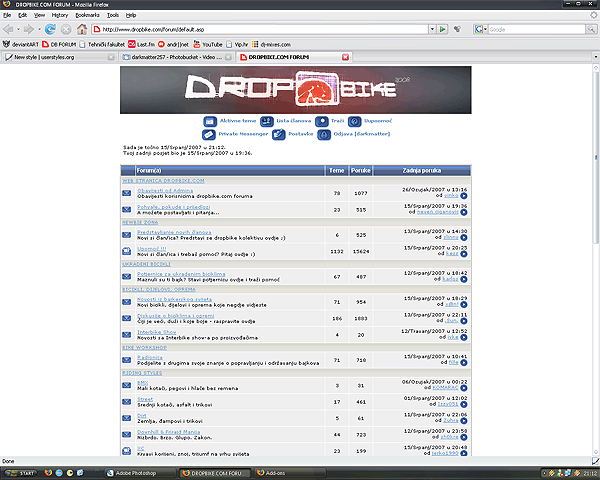Open the Last.fm bookmark
The width and height of the screenshot is (600, 480).
coord(142,44)
